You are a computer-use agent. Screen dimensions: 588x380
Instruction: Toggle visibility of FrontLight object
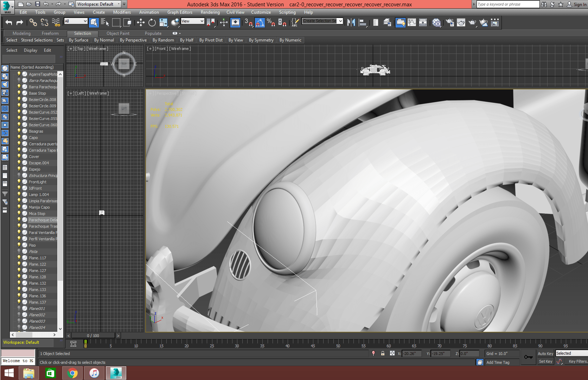click(x=19, y=182)
